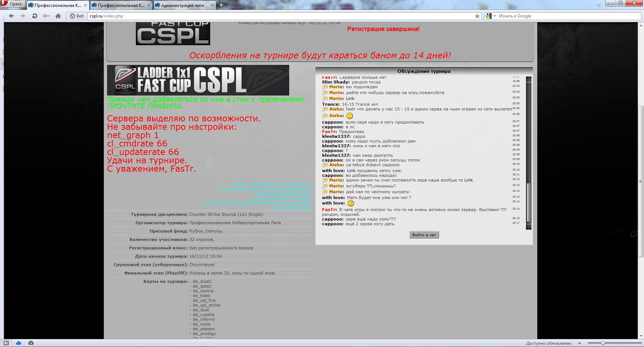Click the net_graph 1 setting text
The image size is (644, 347).
click(x=133, y=135)
